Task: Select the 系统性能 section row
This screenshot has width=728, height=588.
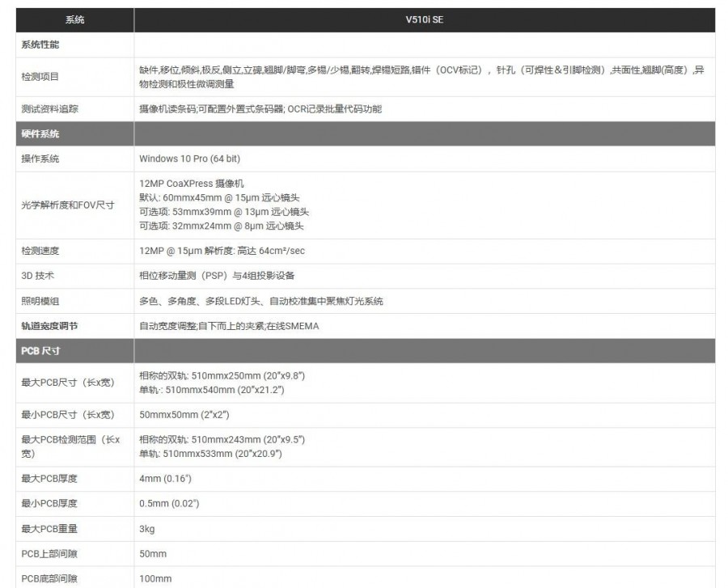Action: point(40,44)
